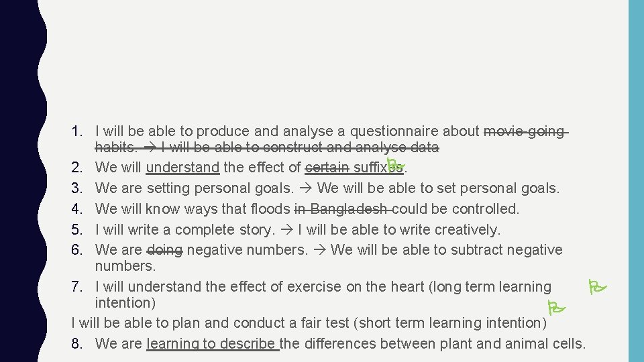Click the green icon right of 'long term learning'
This screenshot has height=362, width=644.
point(596,288)
